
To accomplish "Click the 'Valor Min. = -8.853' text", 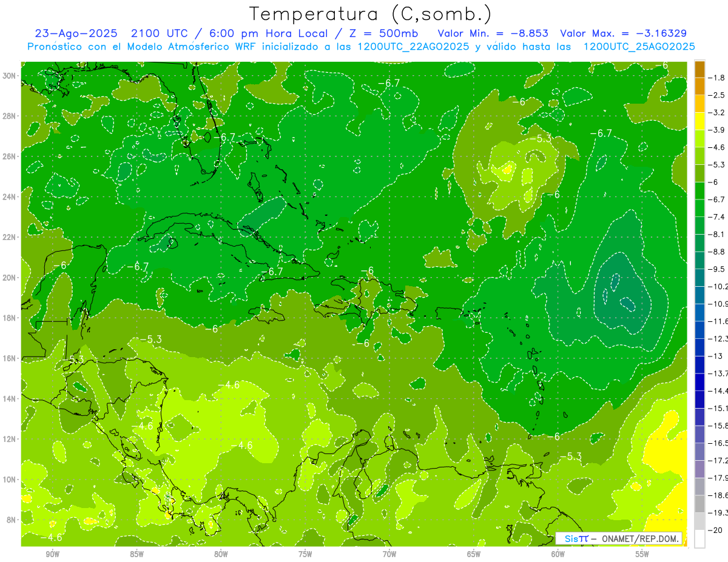I will pos(493,33).
